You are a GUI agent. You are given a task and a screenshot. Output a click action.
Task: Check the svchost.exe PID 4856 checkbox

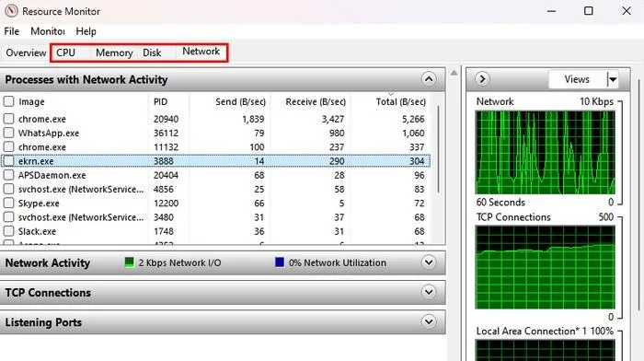(x=8, y=189)
